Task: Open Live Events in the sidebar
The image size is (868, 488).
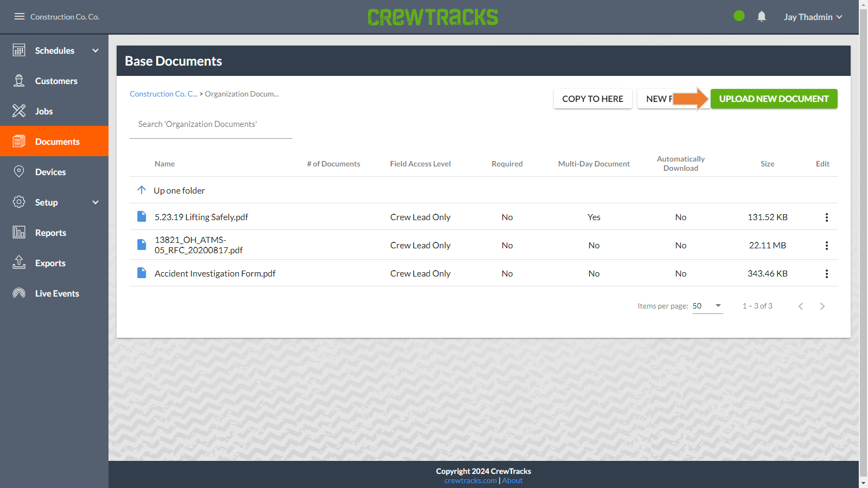Action: [54, 293]
